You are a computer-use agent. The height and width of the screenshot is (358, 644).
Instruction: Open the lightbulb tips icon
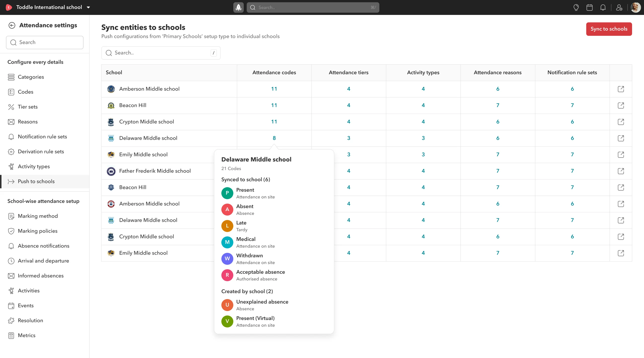[576, 7]
